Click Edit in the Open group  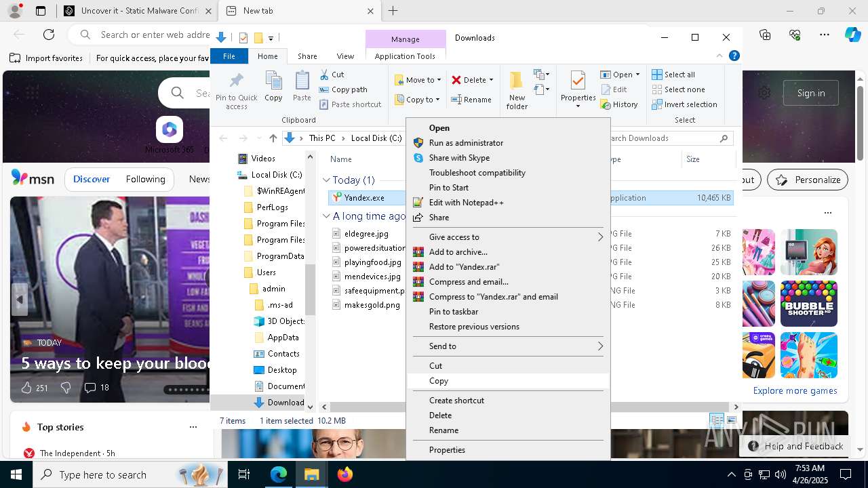coord(614,89)
